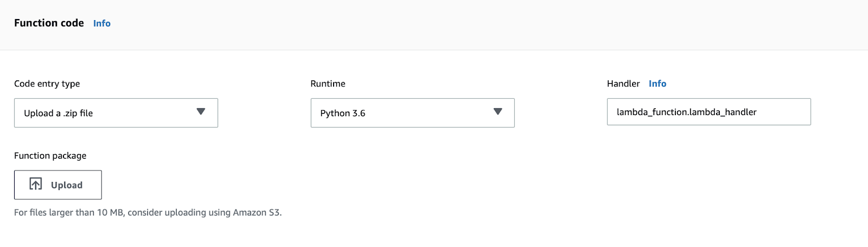Screen dimensions: 868x247
Task: Click the 'Python 3.6' text in Runtime
Action: pyautogui.click(x=343, y=113)
